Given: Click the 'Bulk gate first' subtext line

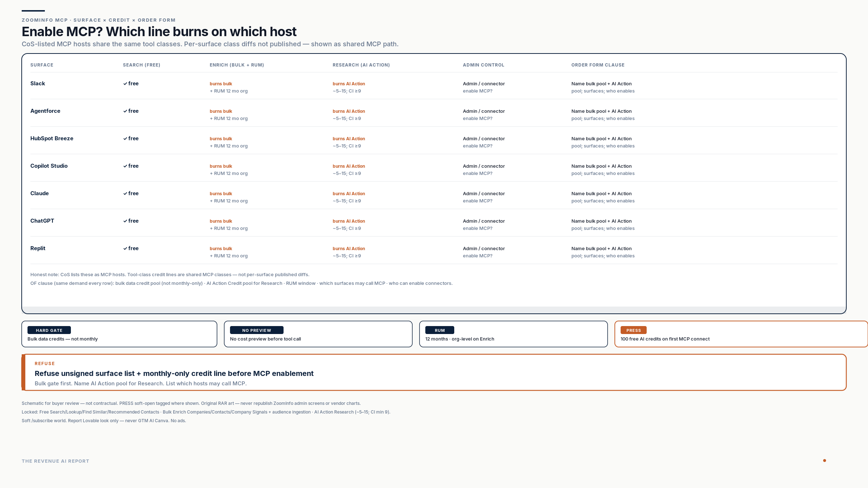Looking at the screenshot, I should point(141,384).
